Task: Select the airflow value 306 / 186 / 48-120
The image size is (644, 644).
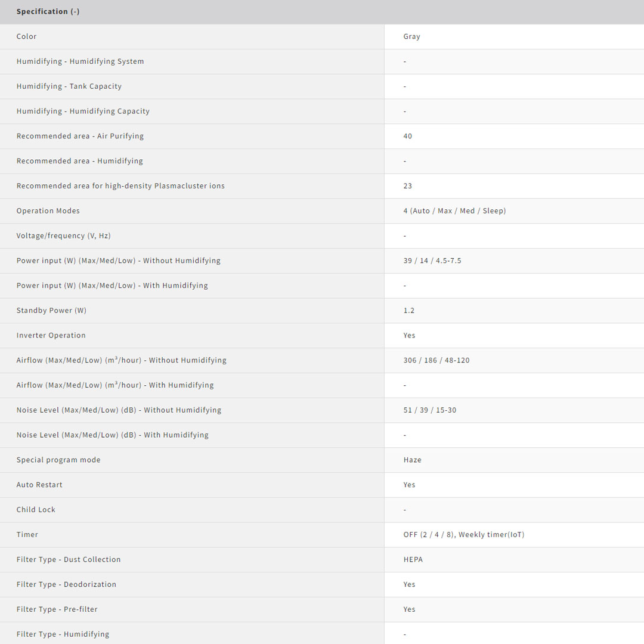Action: coord(436,360)
